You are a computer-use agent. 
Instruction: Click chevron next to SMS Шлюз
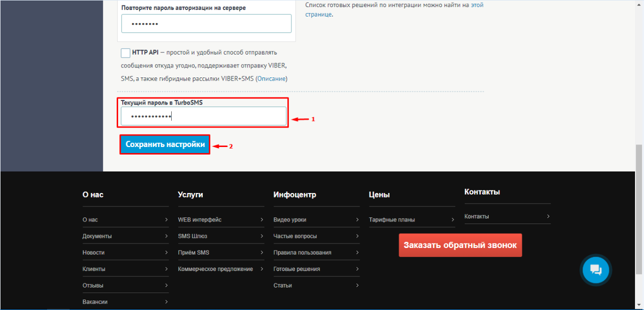tap(262, 236)
